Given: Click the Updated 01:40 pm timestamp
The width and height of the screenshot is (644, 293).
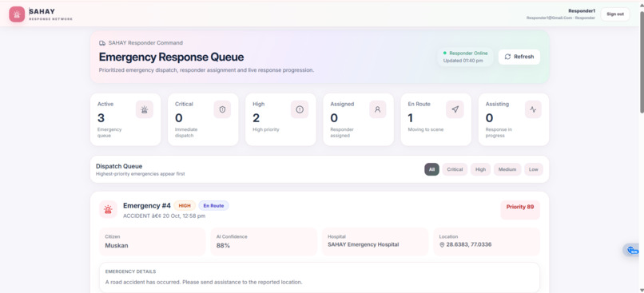Looking at the screenshot, I should pos(463,61).
